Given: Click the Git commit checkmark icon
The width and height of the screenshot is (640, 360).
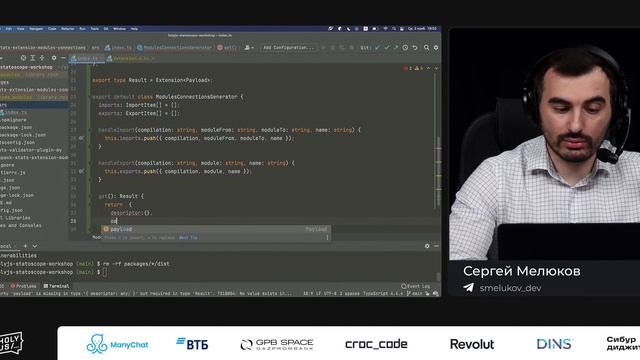Looking at the screenshot, I should click(x=387, y=48).
